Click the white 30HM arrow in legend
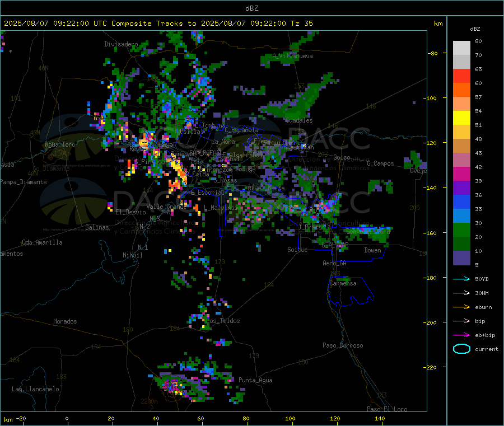Viewport: 504px width, 426px height. 461,293
